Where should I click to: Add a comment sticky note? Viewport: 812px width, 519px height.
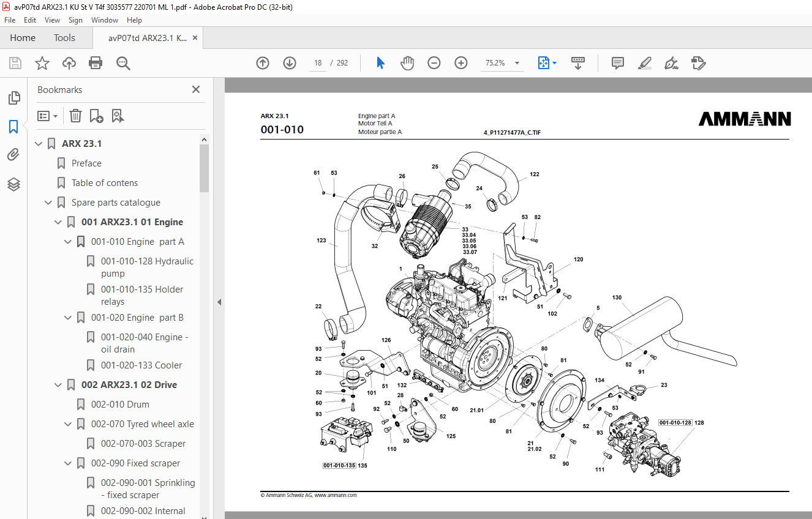[x=618, y=63]
